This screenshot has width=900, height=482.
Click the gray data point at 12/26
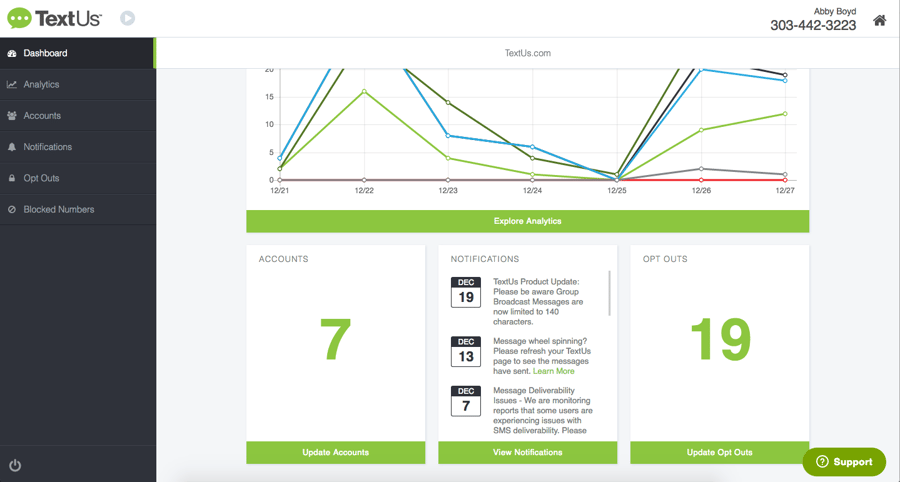pyautogui.click(x=701, y=169)
